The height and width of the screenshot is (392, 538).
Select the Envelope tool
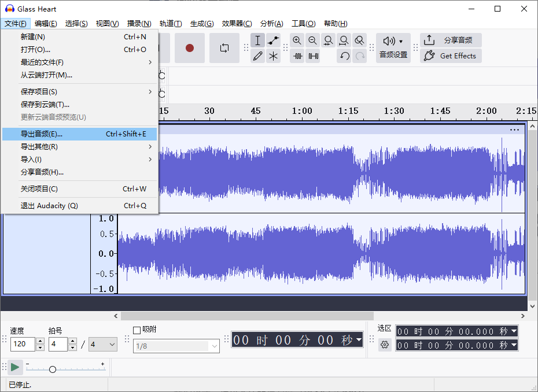click(x=274, y=40)
